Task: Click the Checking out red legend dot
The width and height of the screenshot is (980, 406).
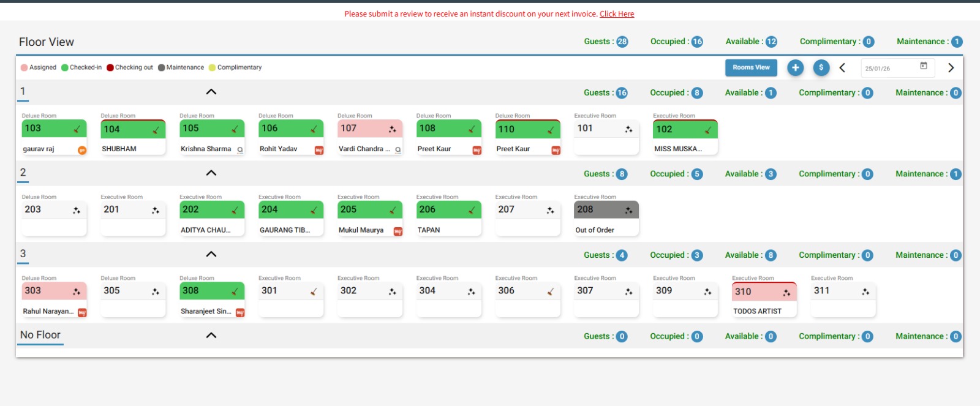Action: [x=110, y=68]
